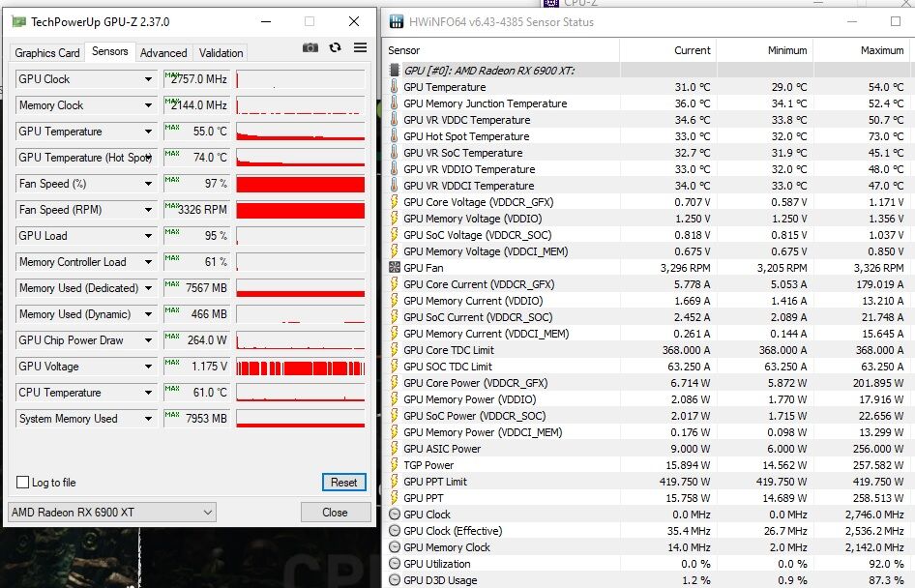Click the GPU Temperature (Hot Spot) graph

point(301,158)
